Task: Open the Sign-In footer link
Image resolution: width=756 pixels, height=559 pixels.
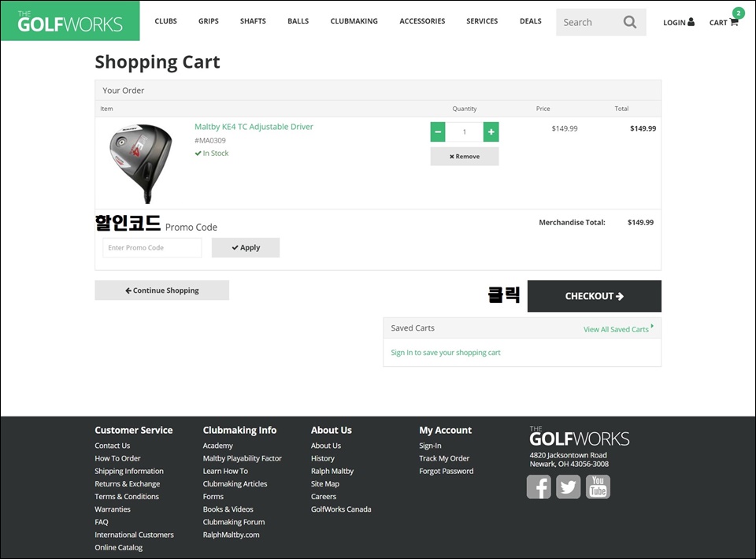Action: 430,446
